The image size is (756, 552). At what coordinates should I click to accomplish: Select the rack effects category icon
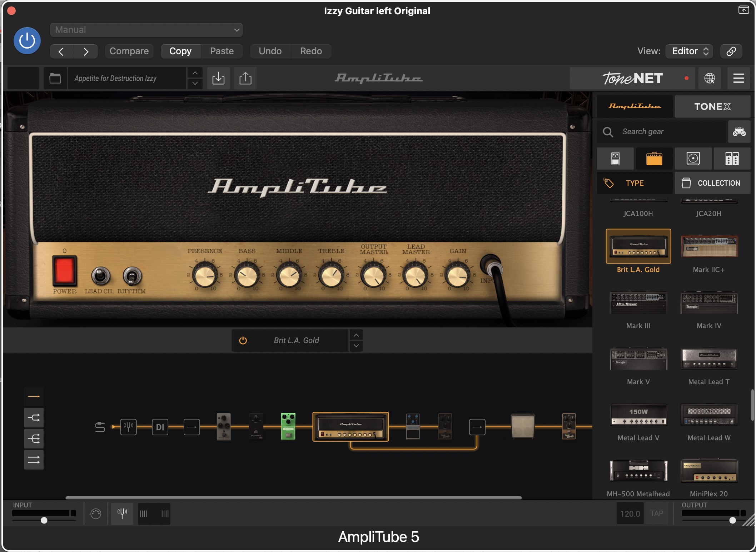732,159
